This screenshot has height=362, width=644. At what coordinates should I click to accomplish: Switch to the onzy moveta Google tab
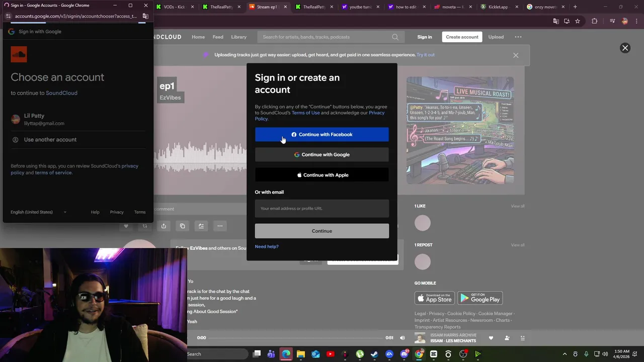(x=545, y=7)
